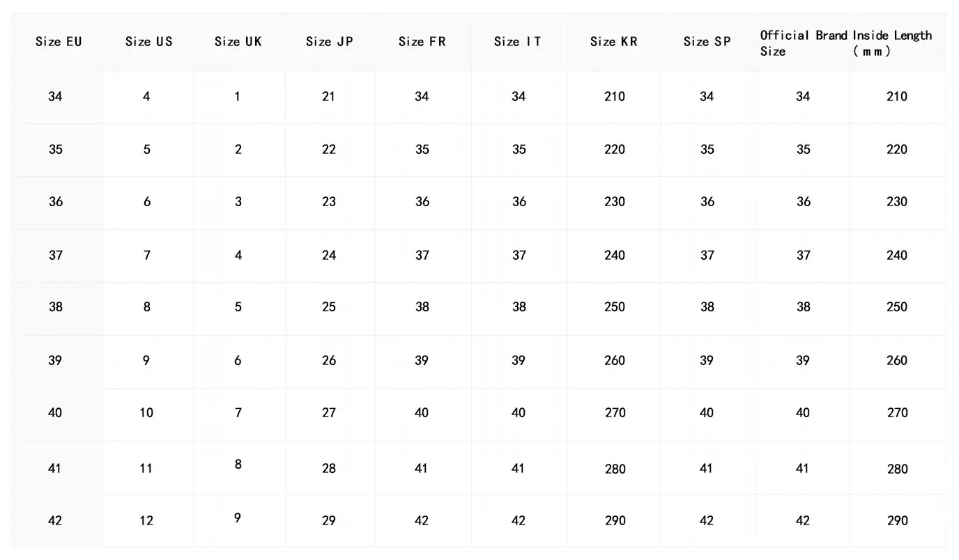Select JP size 21 cell
This screenshot has width=959, height=560.
329,96
